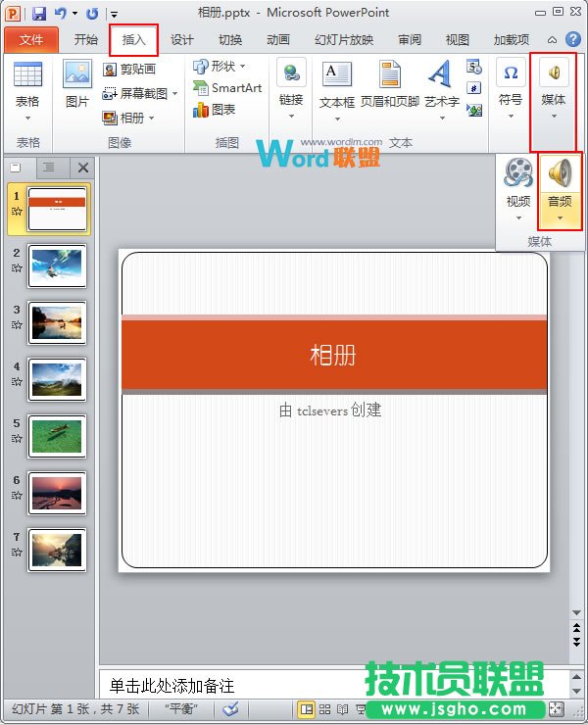
Task: Click the 视频 (Video) film reel icon
Action: 518,173
